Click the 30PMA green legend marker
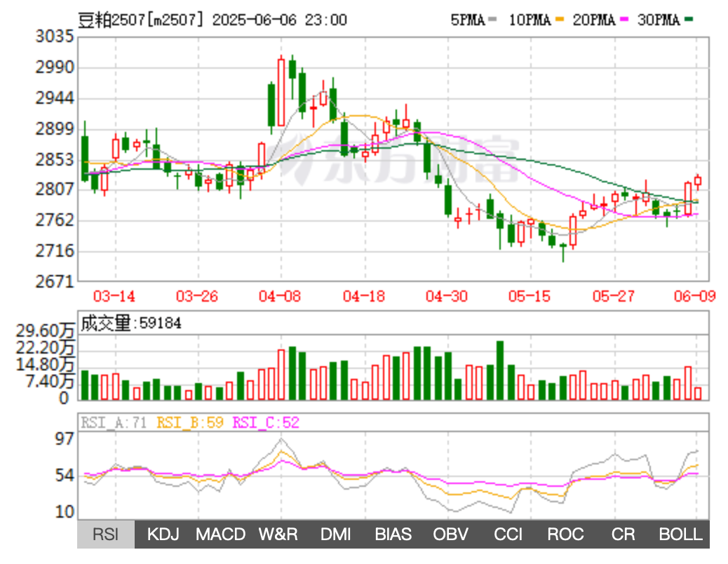 pos(689,20)
